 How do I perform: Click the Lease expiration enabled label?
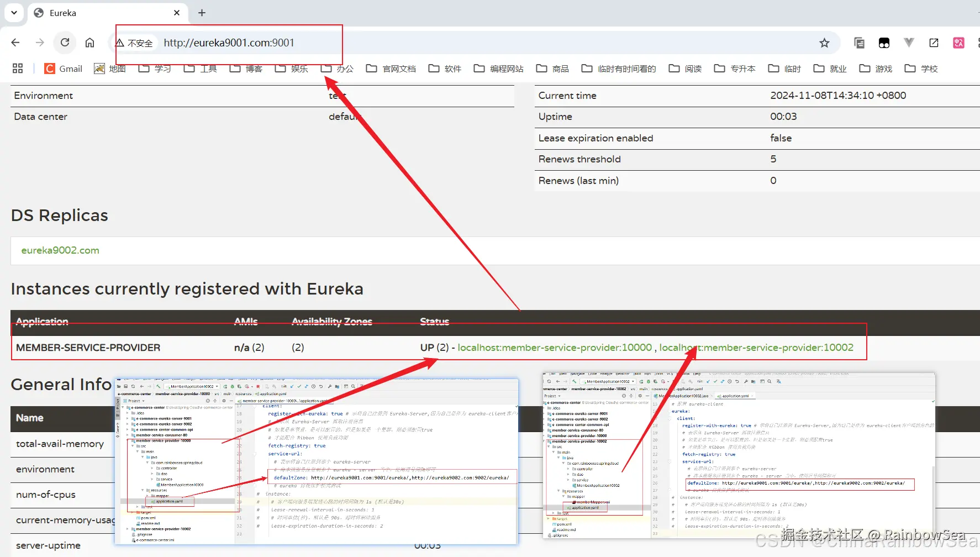pyautogui.click(x=596, y=138)
